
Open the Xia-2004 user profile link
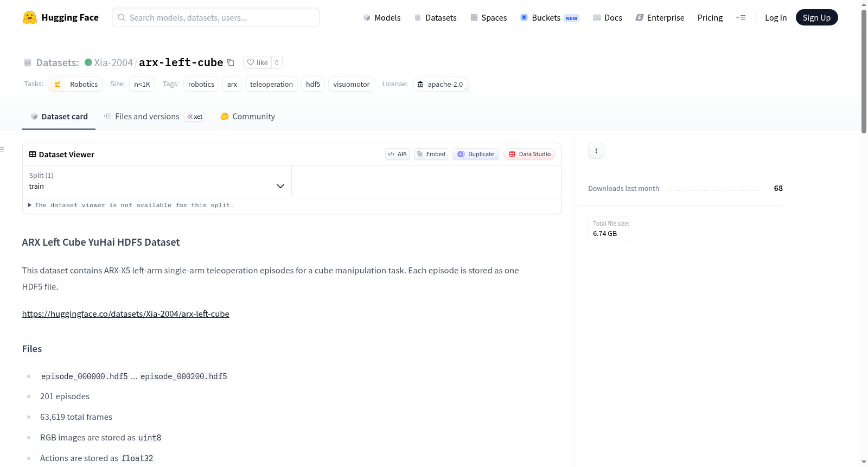tap(113, 62)
